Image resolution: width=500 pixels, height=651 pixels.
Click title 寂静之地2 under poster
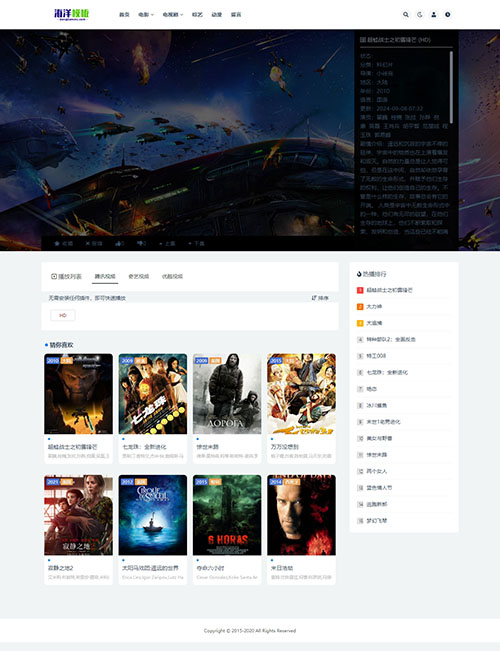(60, 568)
